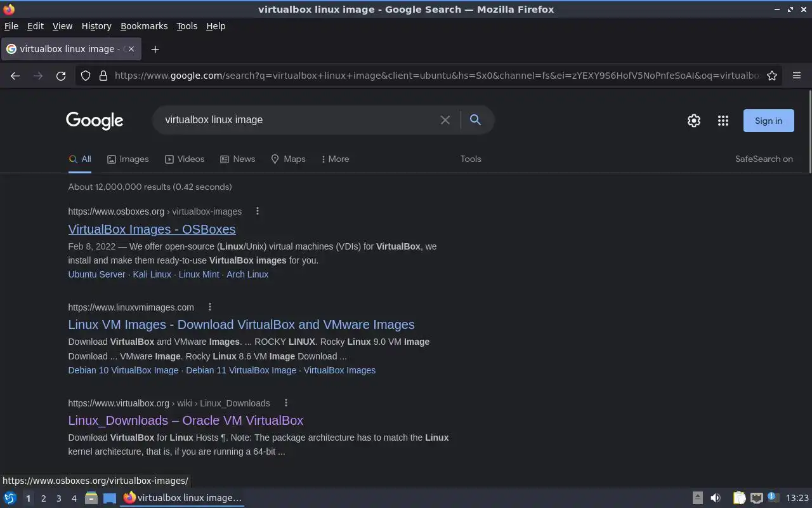The image size is (812, 508).
Task: Click the update notifier tray icon
Action: 773,497
